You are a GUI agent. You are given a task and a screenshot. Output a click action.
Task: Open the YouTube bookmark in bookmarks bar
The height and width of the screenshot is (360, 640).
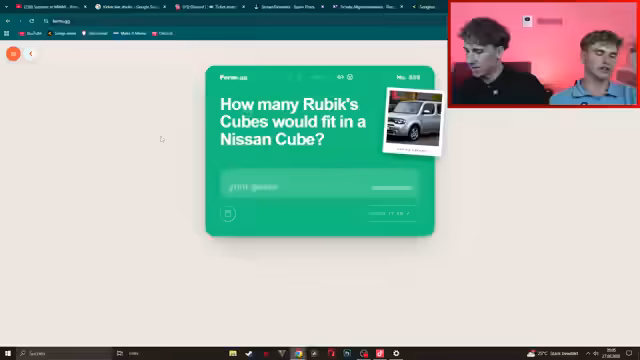[x=31, y=33]
